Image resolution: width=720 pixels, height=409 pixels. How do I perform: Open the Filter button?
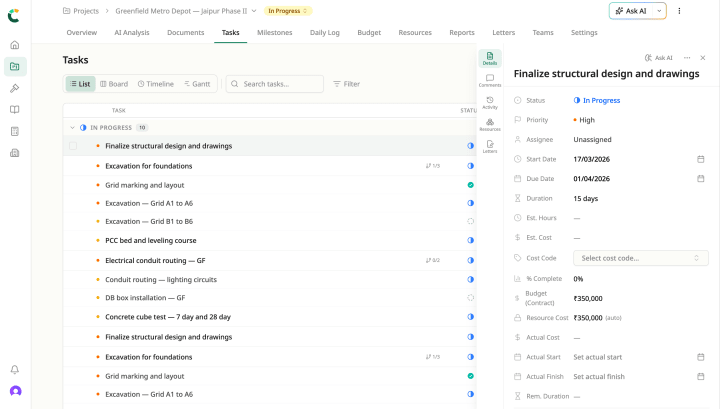tap(347, 84)
